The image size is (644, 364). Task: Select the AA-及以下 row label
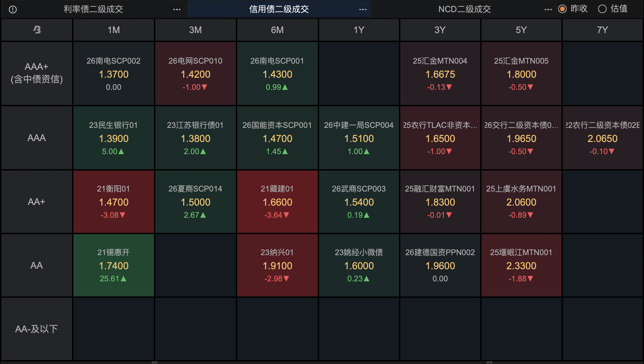coord(37,329)
